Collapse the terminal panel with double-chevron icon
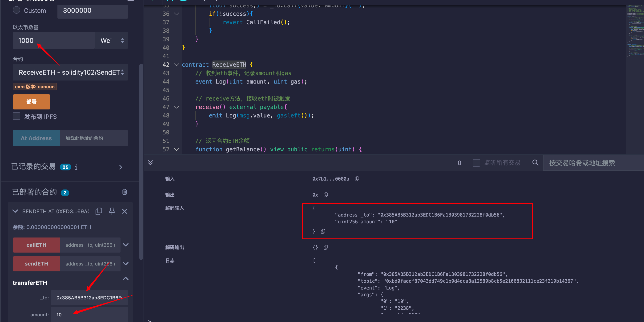The width and height of the screenshot is (644, 322). click(x=150, y=162)
